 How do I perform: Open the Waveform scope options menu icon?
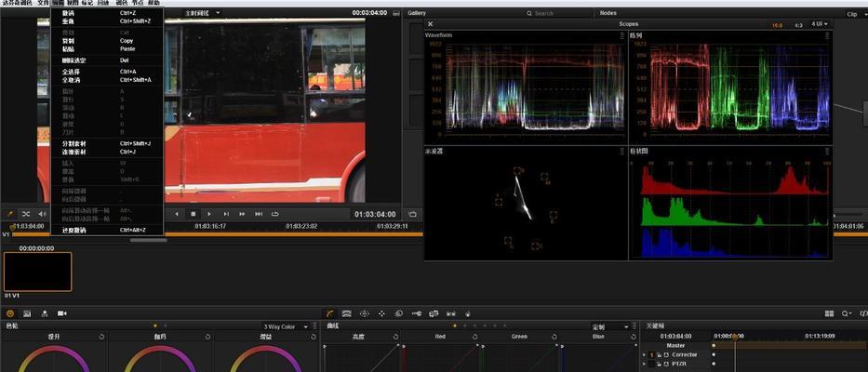click(x=622, y=35)
